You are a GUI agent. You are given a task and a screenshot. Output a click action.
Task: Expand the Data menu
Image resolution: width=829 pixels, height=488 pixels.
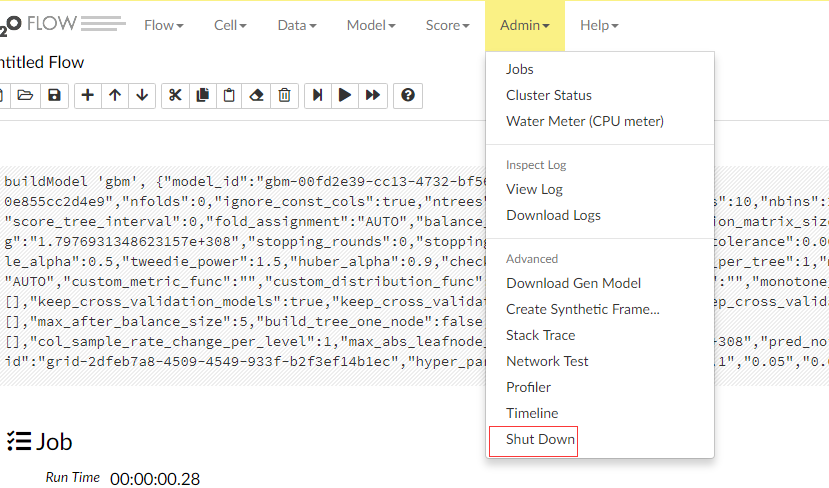click(297, 25)
